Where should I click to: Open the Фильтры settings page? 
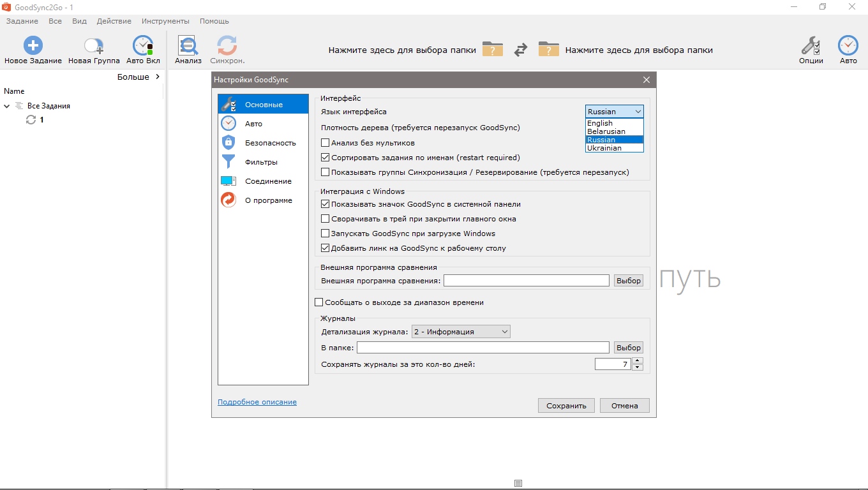tap(263, 162)
